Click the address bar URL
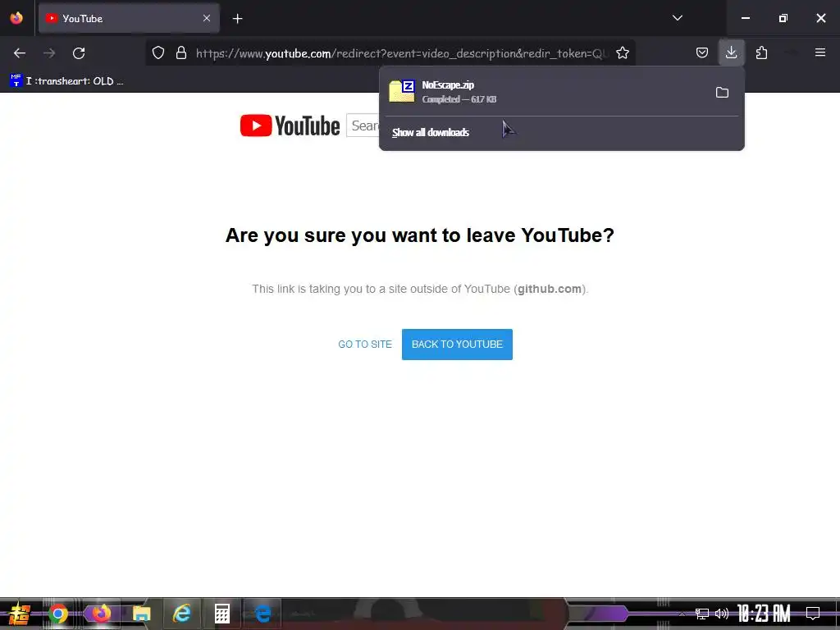Viewport: 840px width, 630px height. (402, 53)
